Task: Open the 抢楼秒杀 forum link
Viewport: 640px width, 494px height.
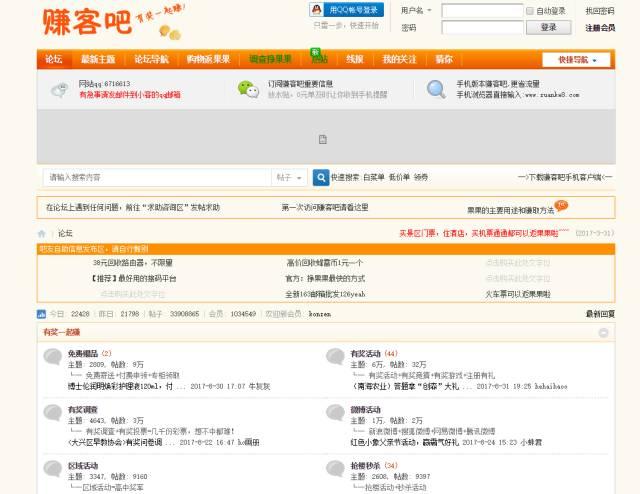Action: pos(366,465)
